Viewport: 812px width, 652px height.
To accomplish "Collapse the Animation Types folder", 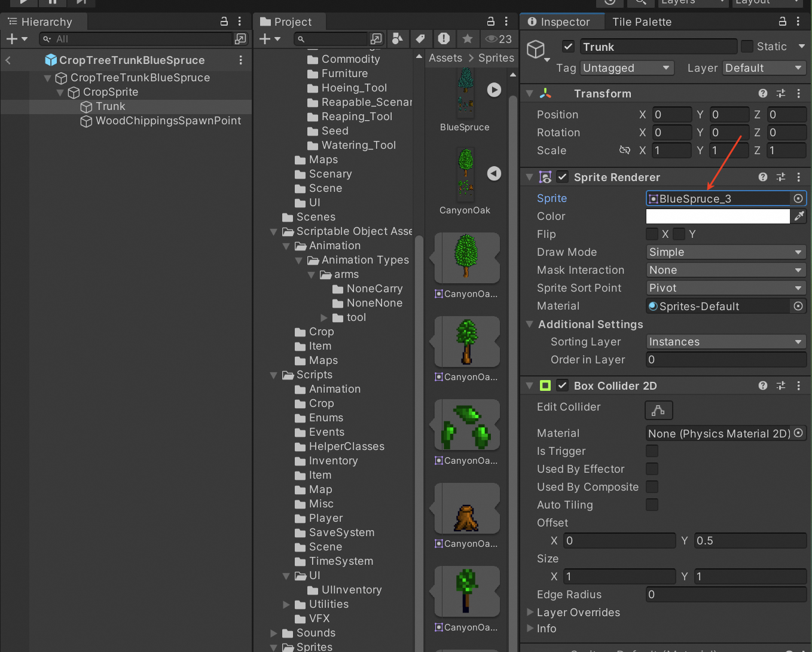I will click(x=298, y=261).
